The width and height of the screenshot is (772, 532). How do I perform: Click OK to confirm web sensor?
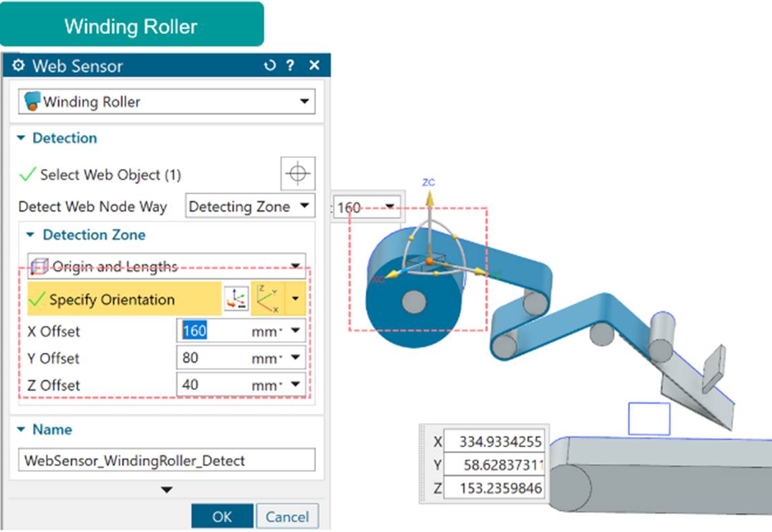click(222, 517)
